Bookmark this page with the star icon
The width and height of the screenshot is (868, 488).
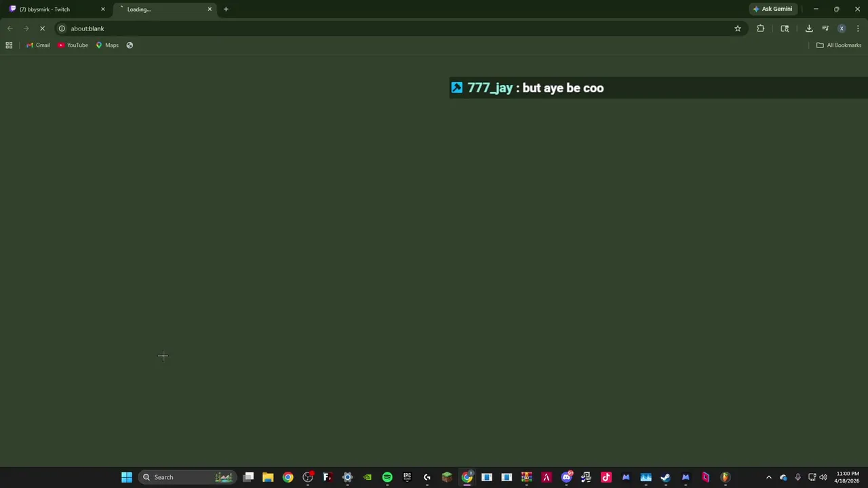738,28
